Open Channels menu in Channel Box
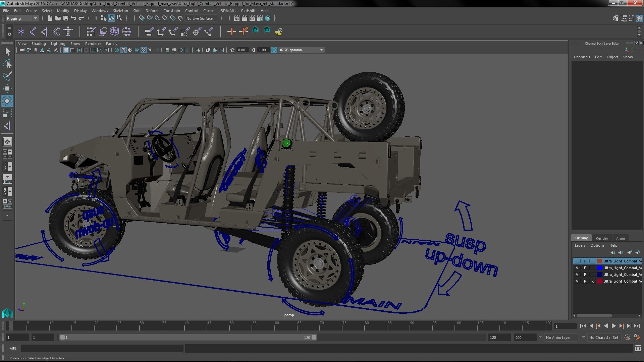644x362 pixels. 582,57
